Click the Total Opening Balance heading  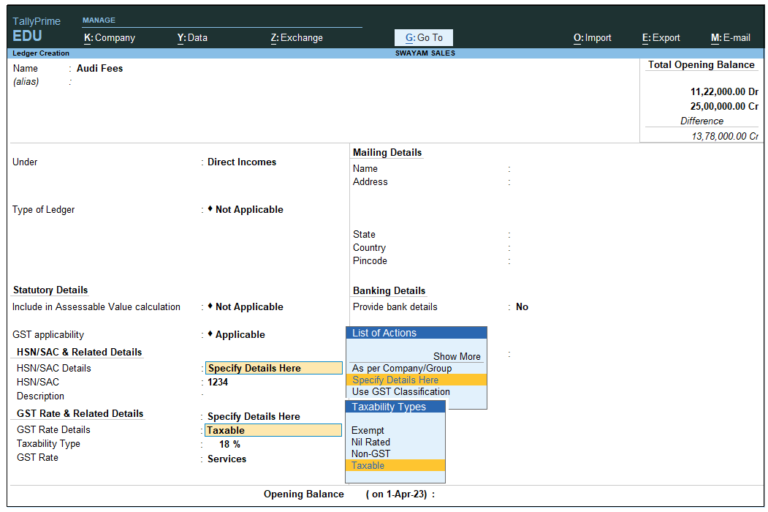[701, 65]
